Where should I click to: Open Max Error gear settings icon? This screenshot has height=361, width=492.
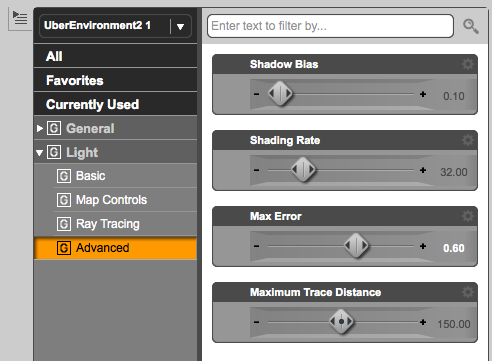click(x=468, y=216)
